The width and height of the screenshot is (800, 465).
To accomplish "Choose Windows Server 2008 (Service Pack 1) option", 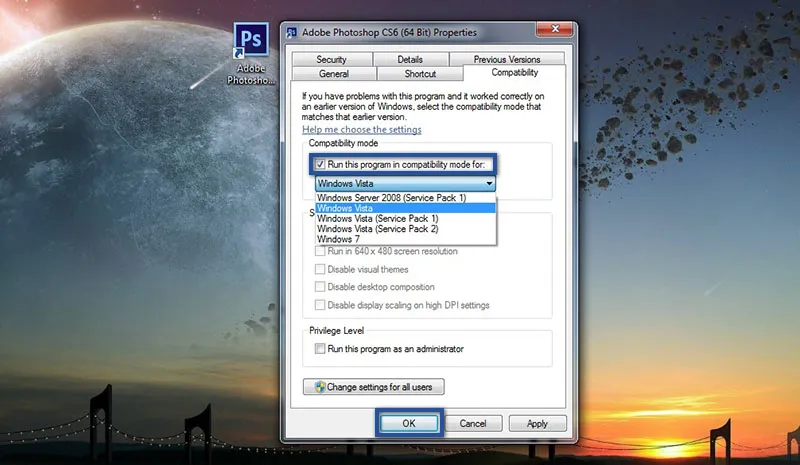I will coord(392,198).
